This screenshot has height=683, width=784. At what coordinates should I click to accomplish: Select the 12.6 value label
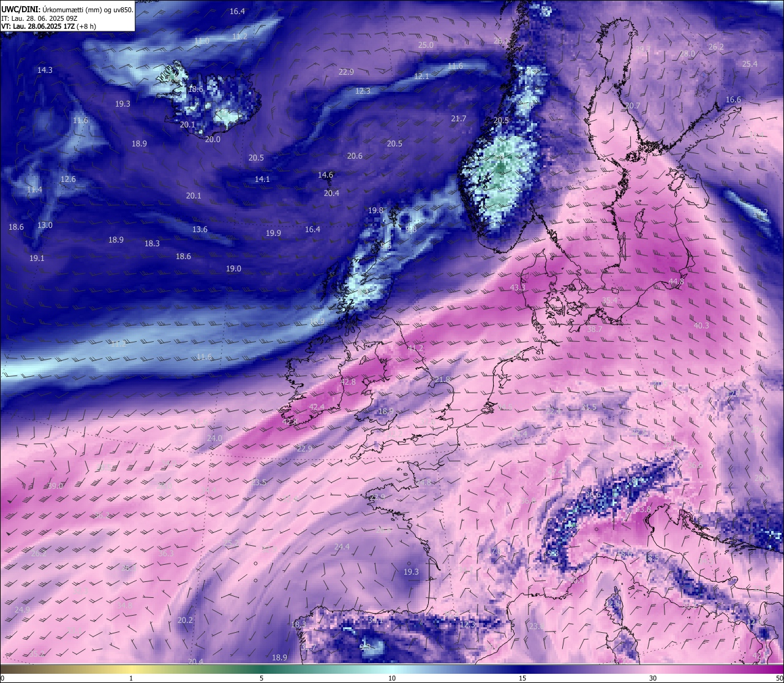[x=68, y=179]
